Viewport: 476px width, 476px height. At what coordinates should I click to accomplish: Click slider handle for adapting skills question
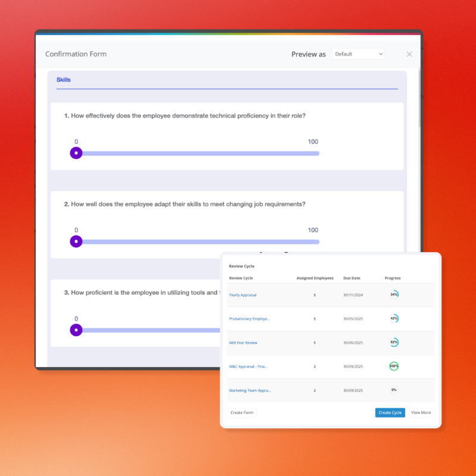[76, 242]
